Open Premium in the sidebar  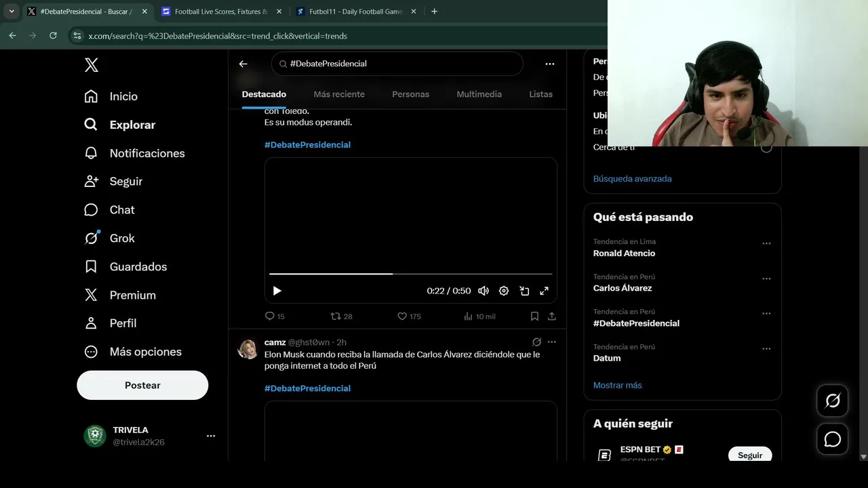pyautogui.click(x=120, y=296)
